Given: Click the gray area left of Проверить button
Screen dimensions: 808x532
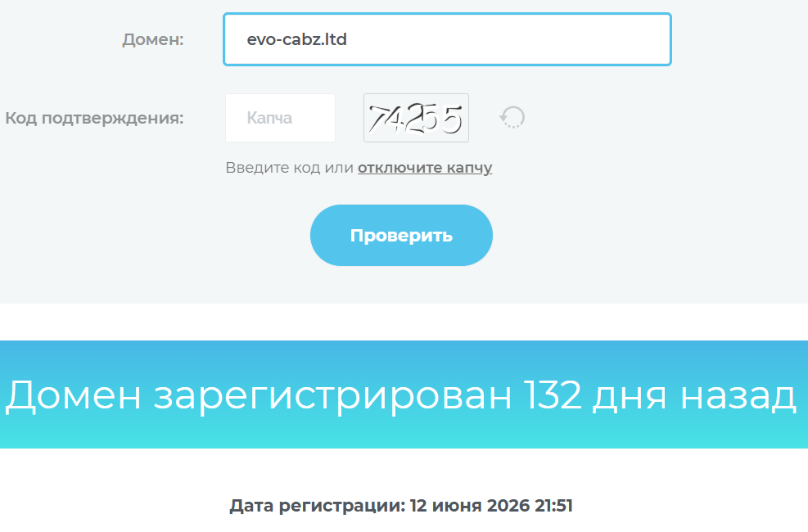Looking at the screenshot, I should [155, 236].
